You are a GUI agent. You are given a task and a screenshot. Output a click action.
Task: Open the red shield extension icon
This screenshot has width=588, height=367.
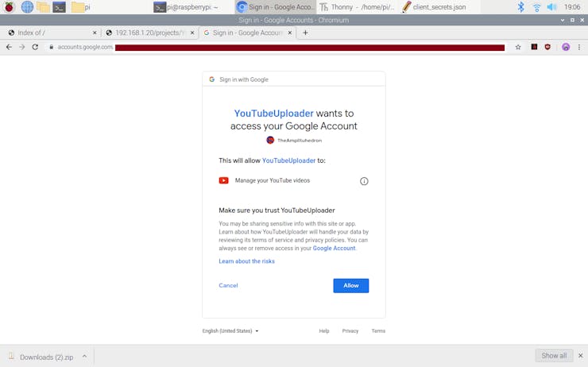[x=547, y=47]
